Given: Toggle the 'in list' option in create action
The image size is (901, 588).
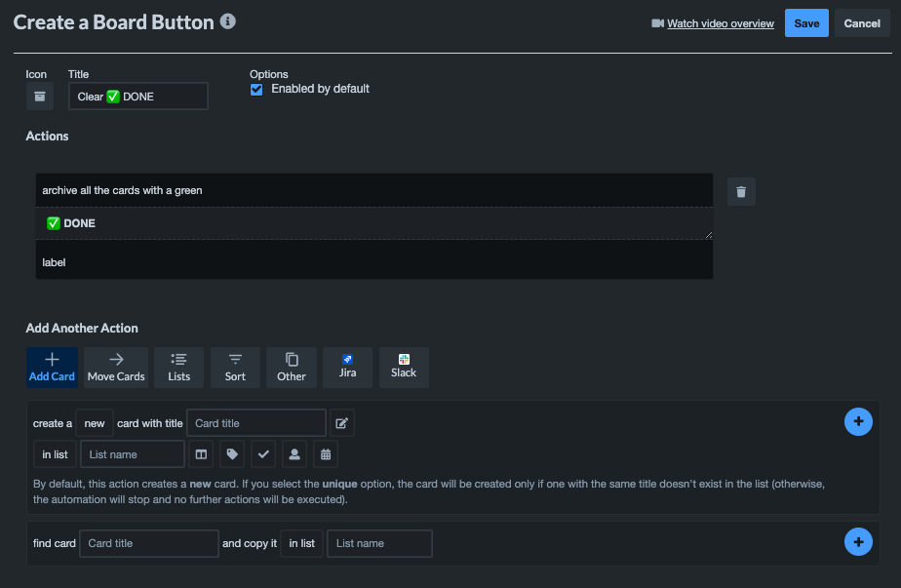Looking at the screenshot, I should pos(55,454).
